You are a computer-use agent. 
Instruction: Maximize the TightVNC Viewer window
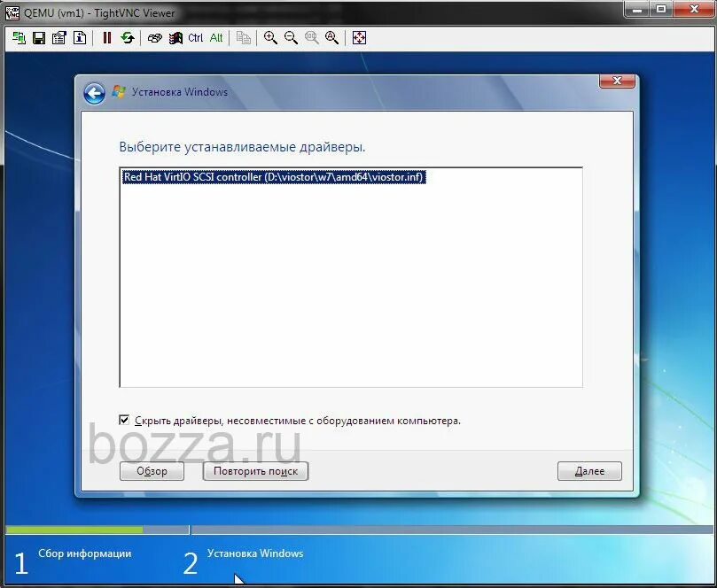[661, 9]
